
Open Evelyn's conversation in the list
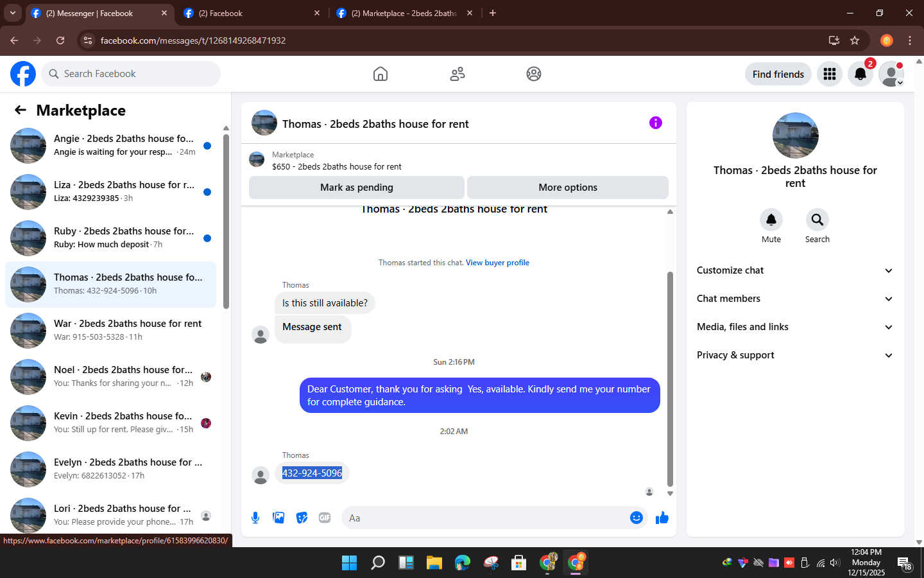[110, 469]
